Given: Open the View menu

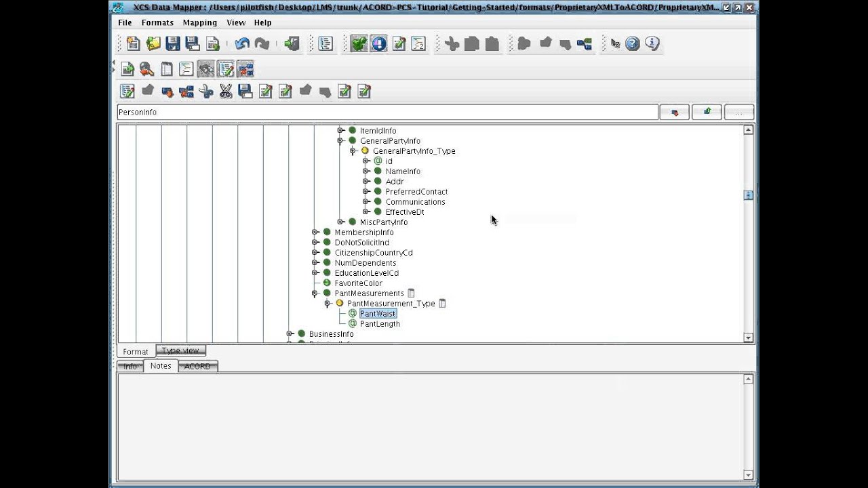Looking at the screenshot, I should (x=236, y=22).
